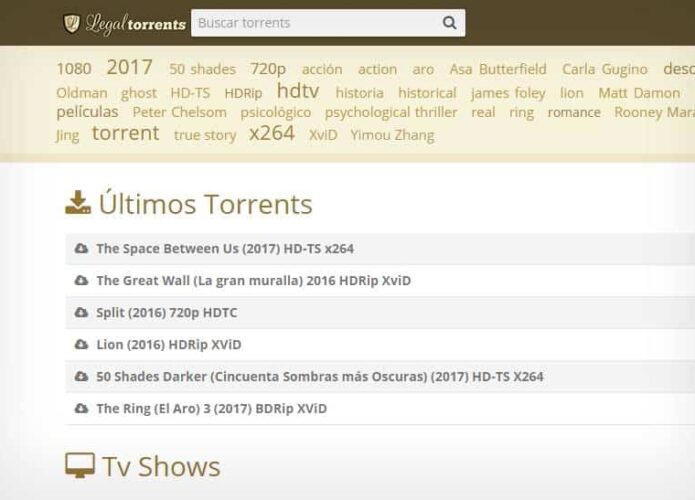Select the Jing tag

coord(68,135)
